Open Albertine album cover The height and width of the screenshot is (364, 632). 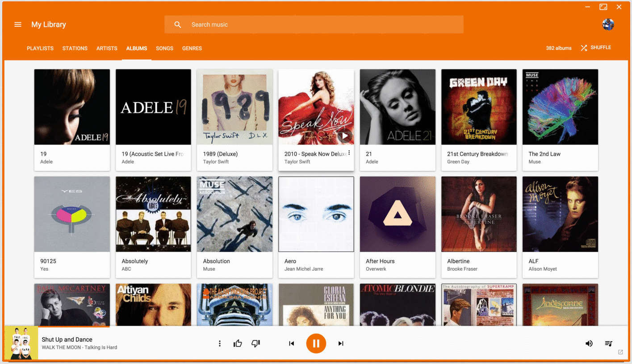479,214
